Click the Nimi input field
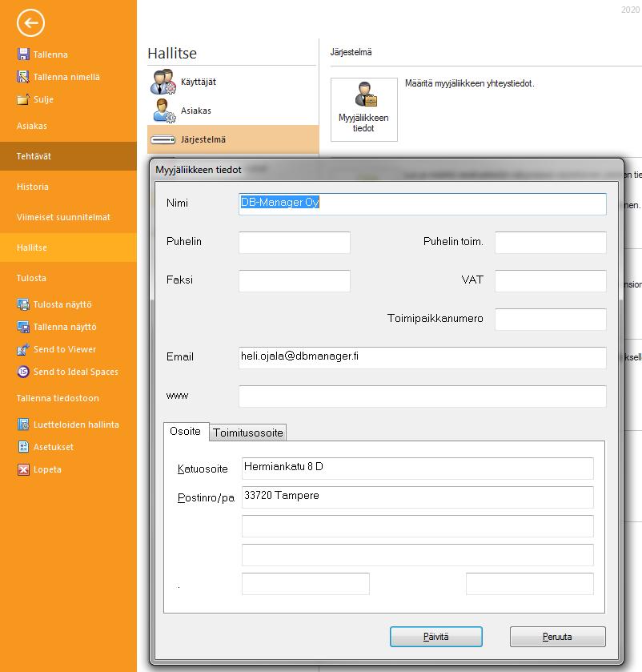Screen dimensions: 642x672 (x=423, y=204)
